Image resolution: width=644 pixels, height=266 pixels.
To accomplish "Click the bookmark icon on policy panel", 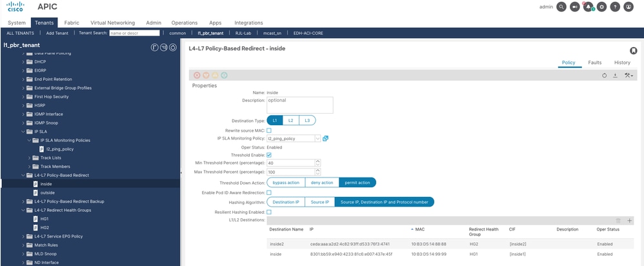I will tap(633, 50).
